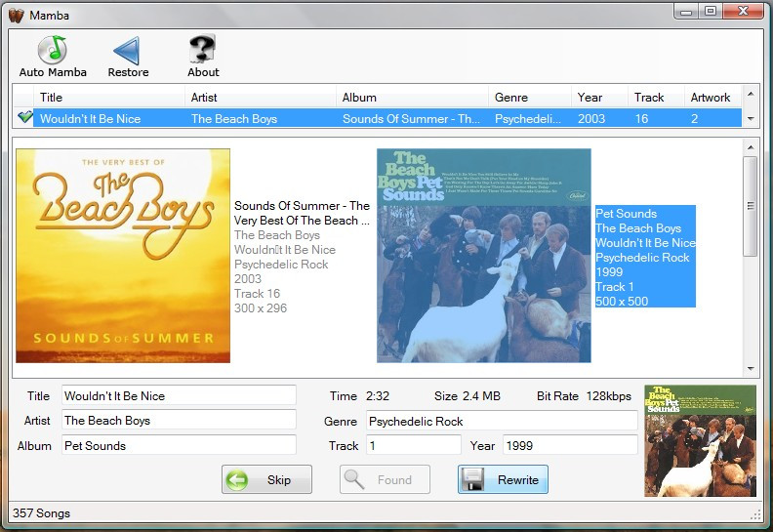Click the green checkmark icon on song row
Screen dimensions: 773x532
(24, 117)
